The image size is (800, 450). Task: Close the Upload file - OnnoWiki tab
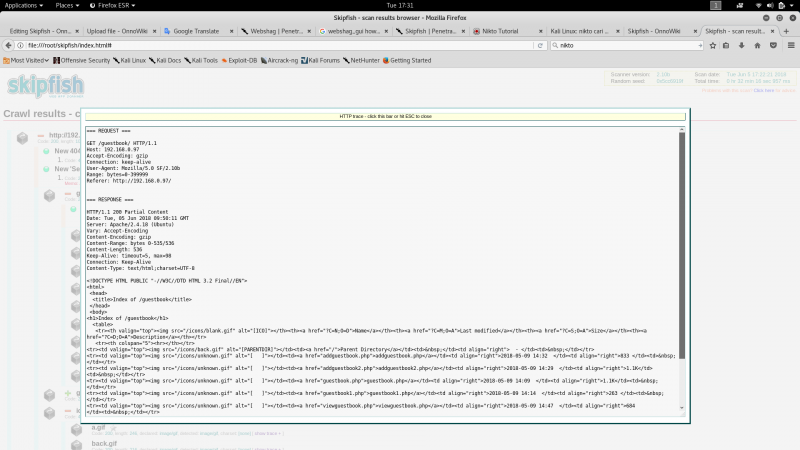[154, 31]
